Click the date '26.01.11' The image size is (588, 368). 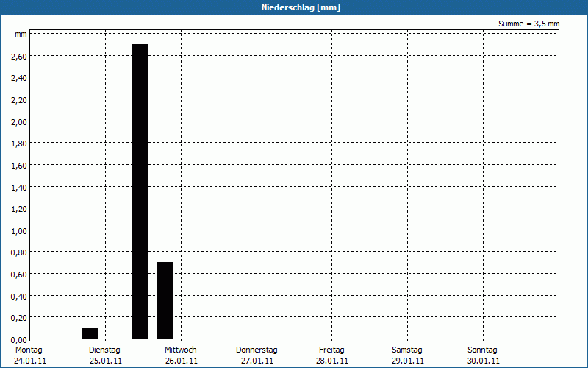(182, 361)
